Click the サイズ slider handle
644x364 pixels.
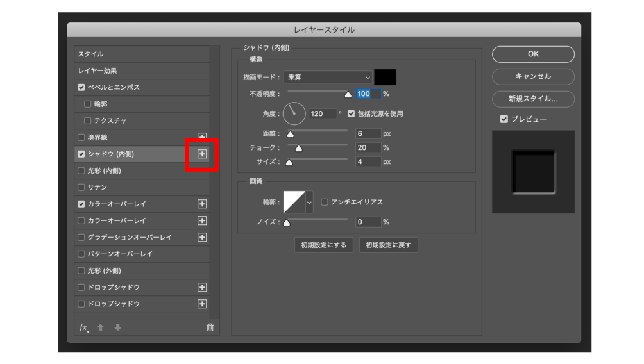tap(289, 163)
